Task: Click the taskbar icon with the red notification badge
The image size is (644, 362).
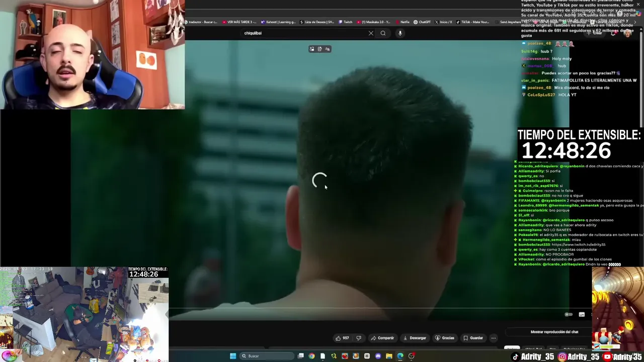Action: click(412, 356)
